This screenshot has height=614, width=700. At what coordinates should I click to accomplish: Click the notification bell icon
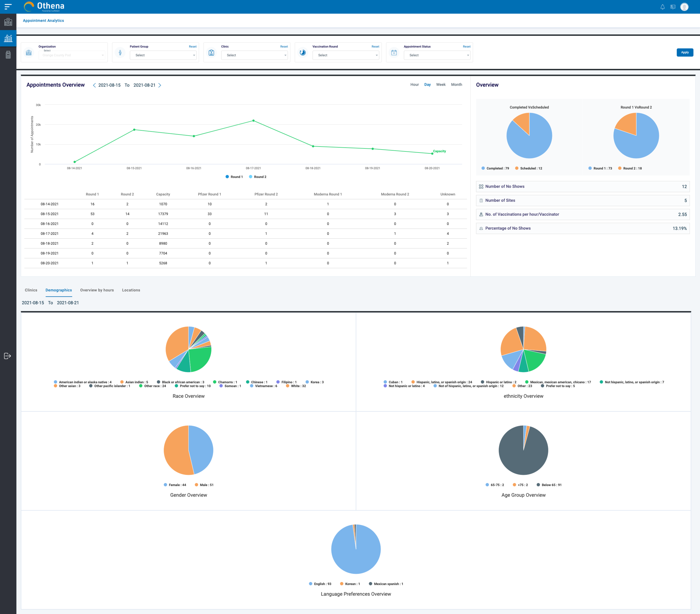coord(662,7)
